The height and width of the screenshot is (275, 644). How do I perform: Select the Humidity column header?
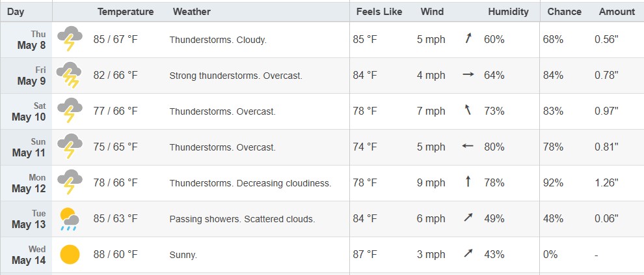(x=509, y=12)
